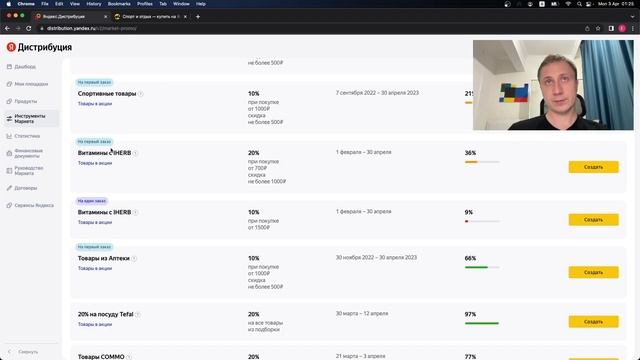Open the File menu
Image resolution: width=640 pixels, height=360 pixels.
45,4
